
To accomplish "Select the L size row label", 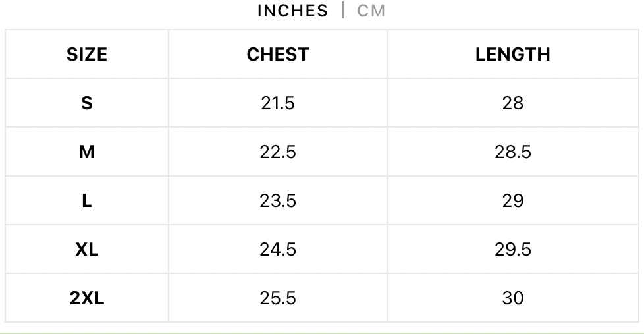I will pyautogui.click(x=87, y=201).
